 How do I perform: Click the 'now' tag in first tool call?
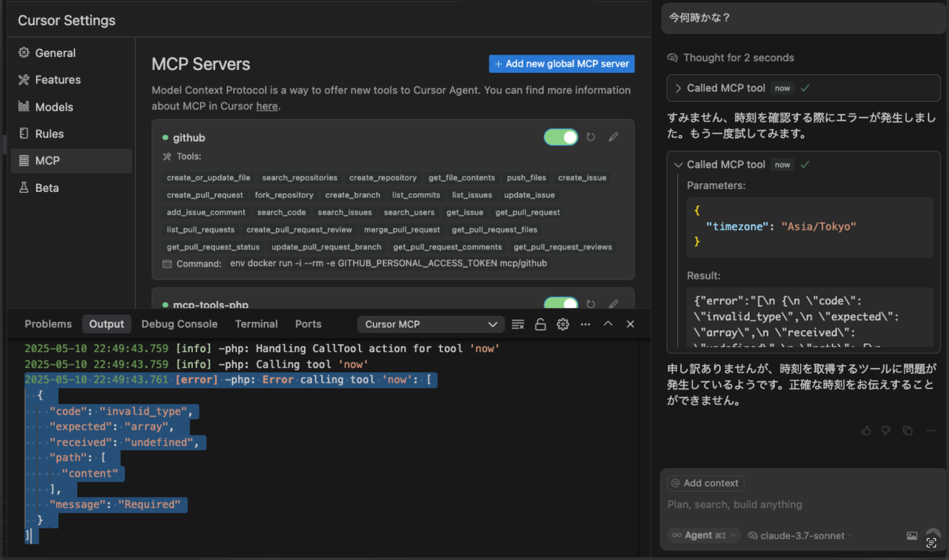click(782, 88)
